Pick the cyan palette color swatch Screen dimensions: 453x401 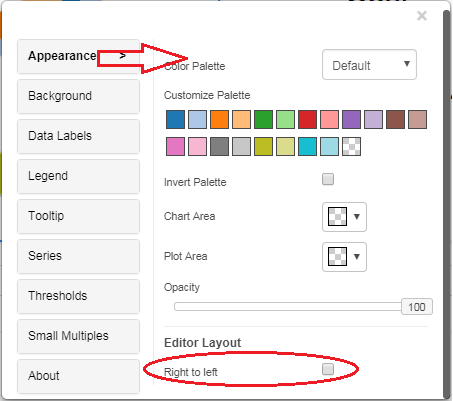tap(307, 147)
